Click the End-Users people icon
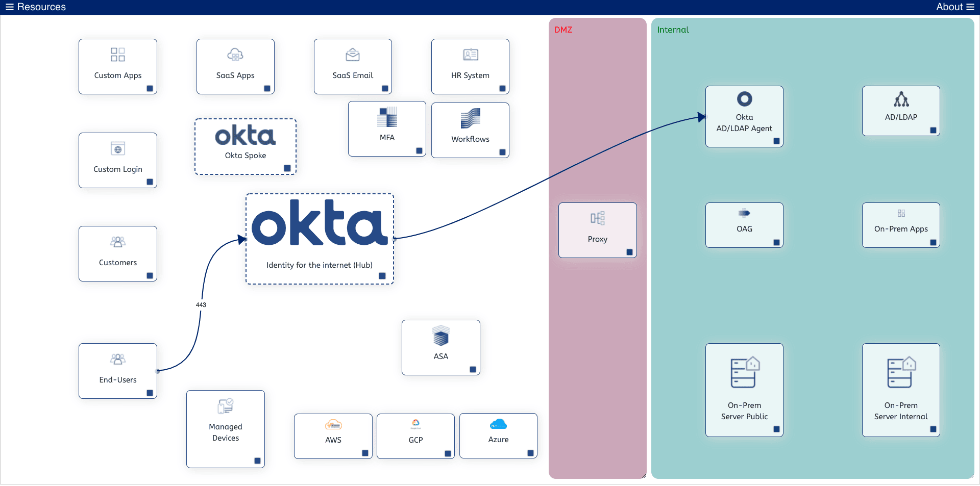Viewport: 980px width, 486px height. 118,359
